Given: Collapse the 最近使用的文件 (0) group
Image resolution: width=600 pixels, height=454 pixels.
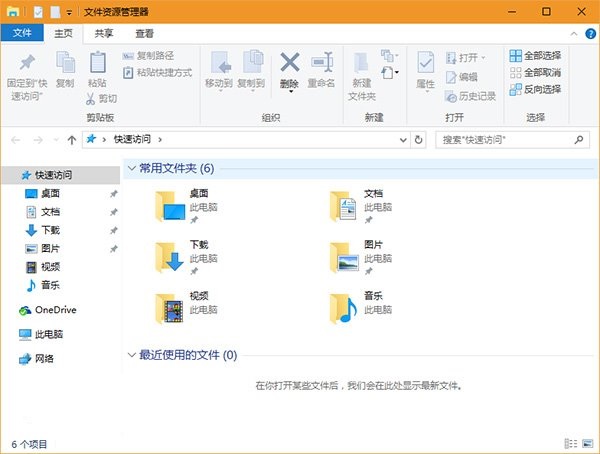Looking at the screenshot, I should tap(132, 355).
